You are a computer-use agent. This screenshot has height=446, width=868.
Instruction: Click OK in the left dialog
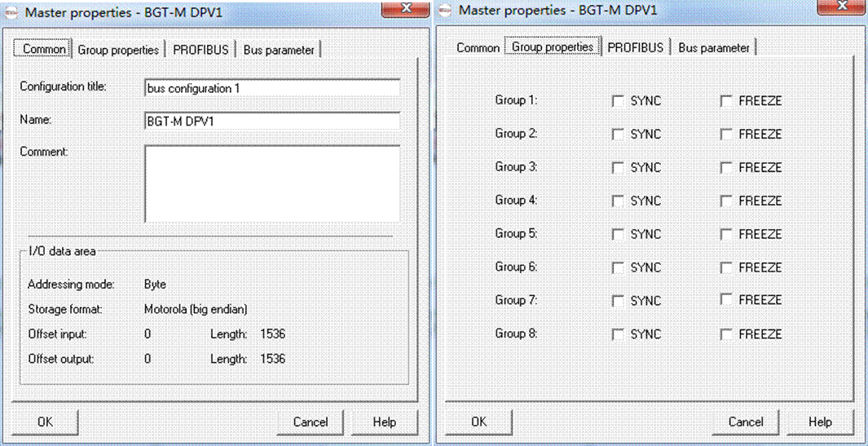pos(46,422)
